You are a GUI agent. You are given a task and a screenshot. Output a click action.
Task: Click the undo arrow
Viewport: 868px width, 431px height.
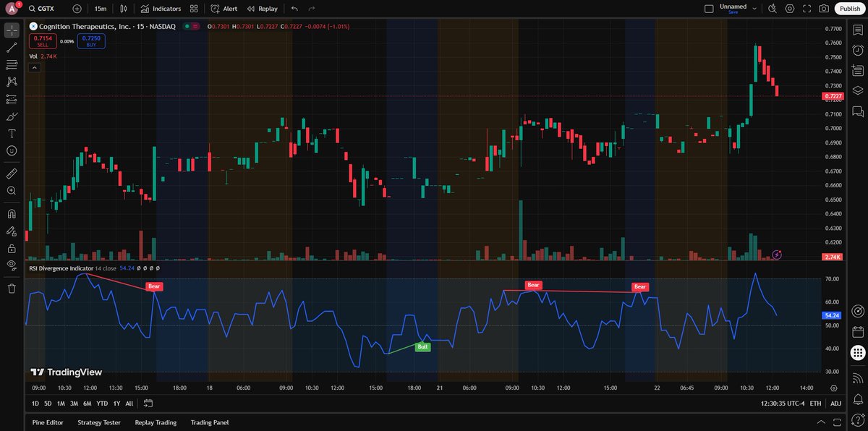294,9
